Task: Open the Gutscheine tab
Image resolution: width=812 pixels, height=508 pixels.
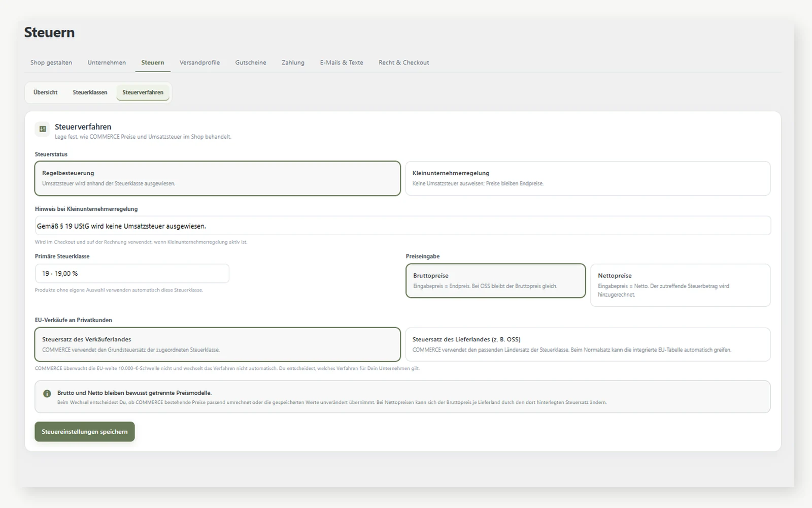Action: pyautogui.click(x=251, y=62)
